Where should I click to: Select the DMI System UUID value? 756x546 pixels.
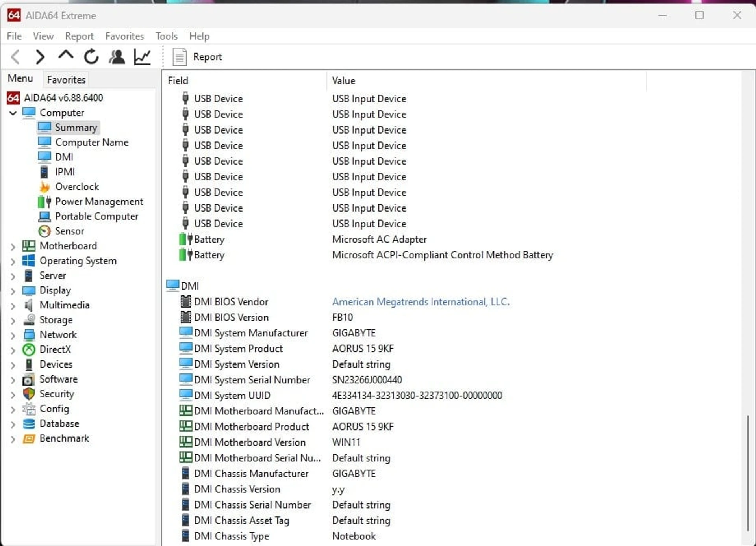tap(417, 396)
